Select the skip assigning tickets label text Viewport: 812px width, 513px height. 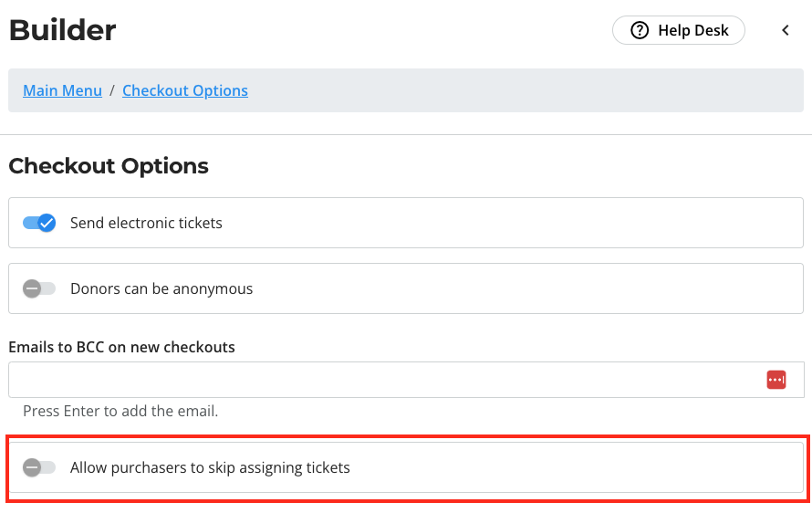pyautogui.click(x=210, y=467)
